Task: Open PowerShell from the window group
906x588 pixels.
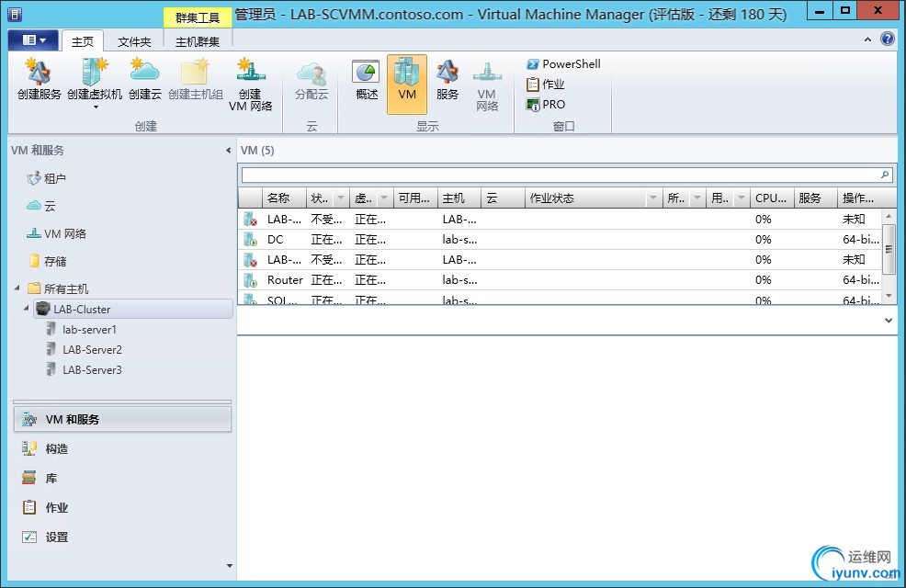Action: [562, 64]
